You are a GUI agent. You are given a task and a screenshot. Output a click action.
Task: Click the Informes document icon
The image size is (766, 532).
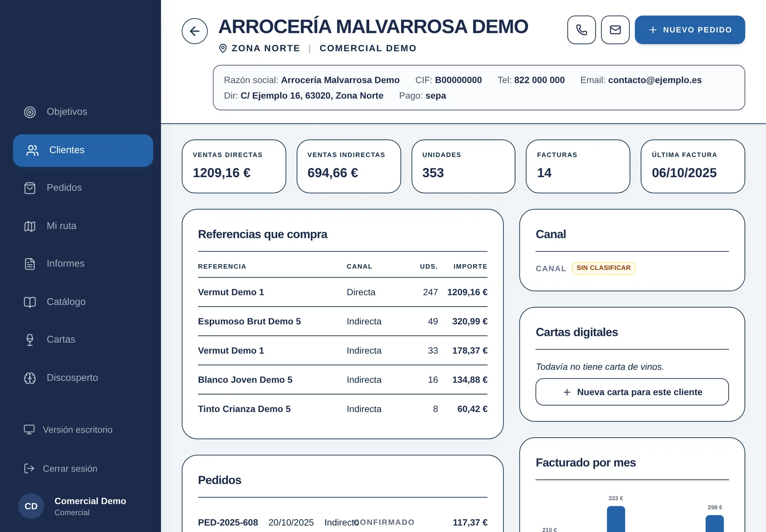pyautogui.click(x=30, y=264)
